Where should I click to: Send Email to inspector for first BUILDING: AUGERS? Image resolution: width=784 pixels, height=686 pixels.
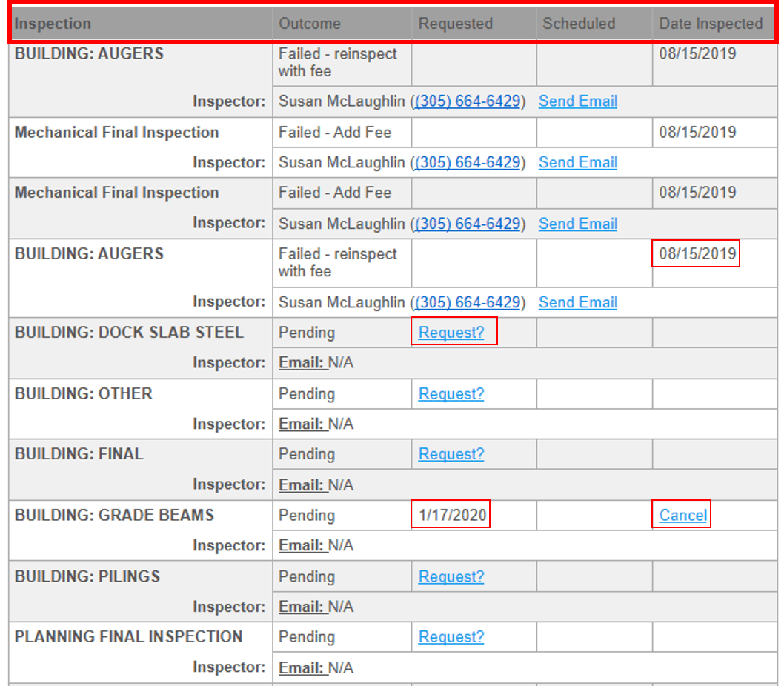tap(577, 101)
